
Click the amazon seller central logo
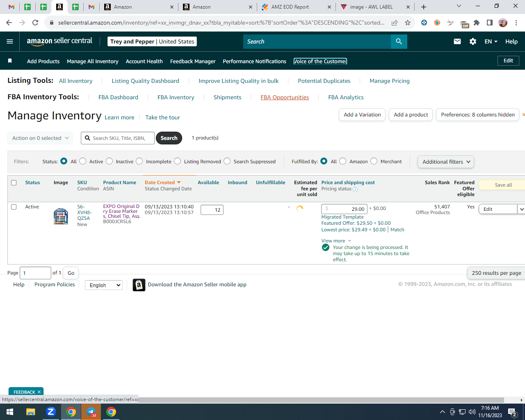coord(59,41)
